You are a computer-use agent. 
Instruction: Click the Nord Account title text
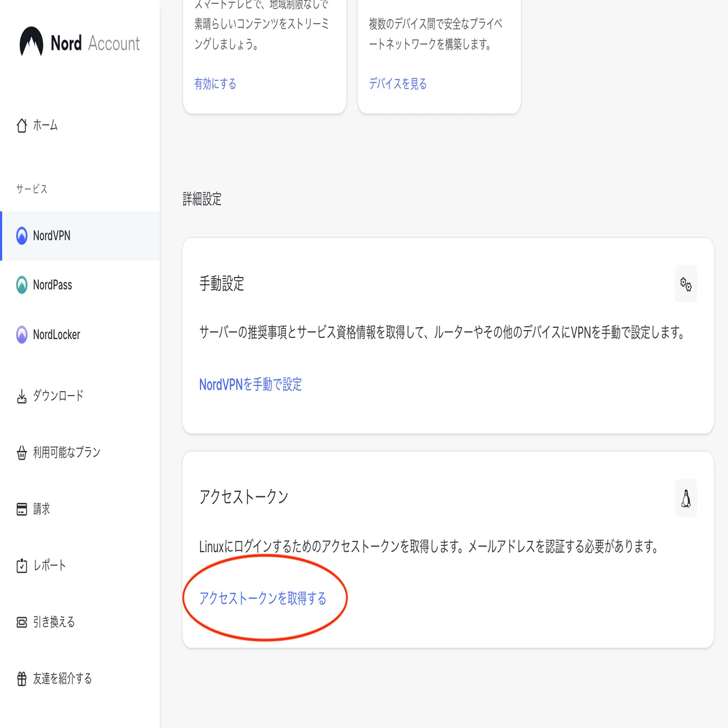[x=95, y=43]
